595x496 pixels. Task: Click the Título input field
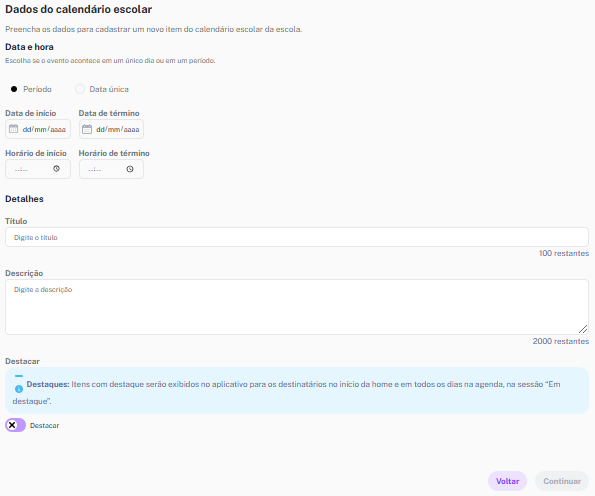[297, 237]
